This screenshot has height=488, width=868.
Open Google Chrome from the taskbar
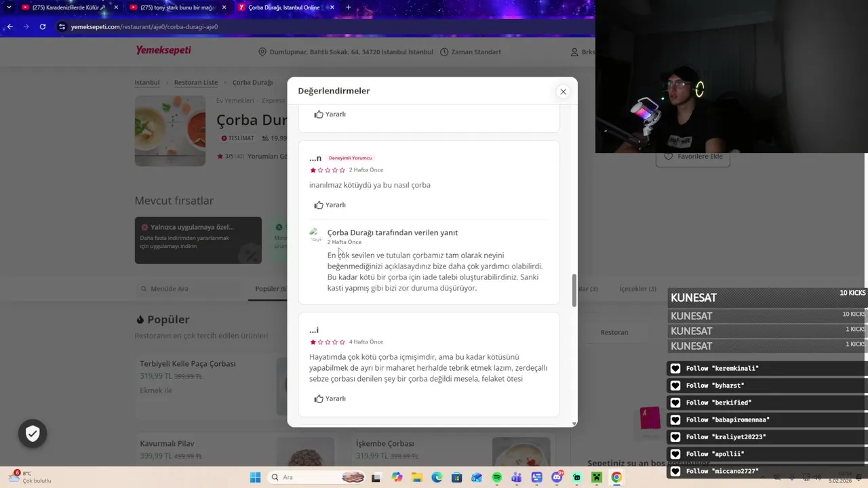tap(616, 478)
